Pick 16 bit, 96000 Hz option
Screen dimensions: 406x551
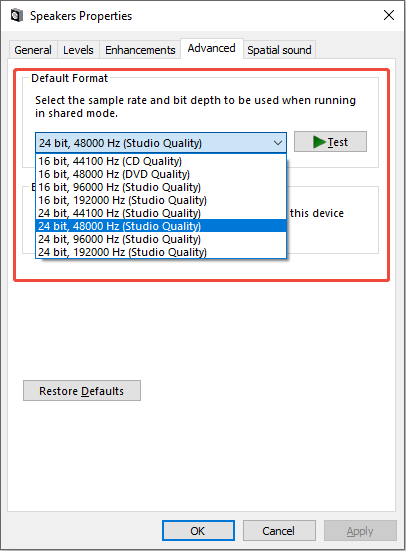[161, 187]
